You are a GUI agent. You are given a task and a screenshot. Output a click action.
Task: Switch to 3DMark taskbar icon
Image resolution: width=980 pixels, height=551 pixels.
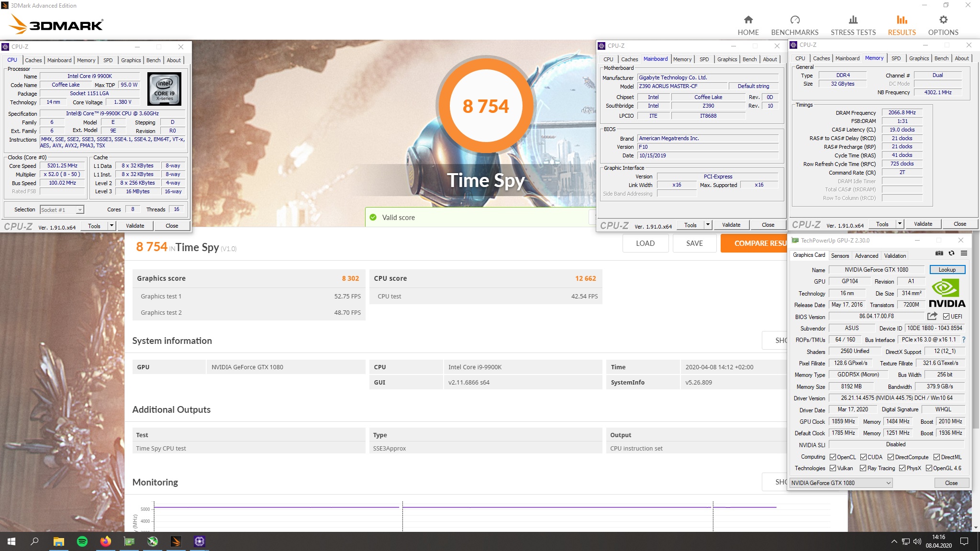pos(176,541)
